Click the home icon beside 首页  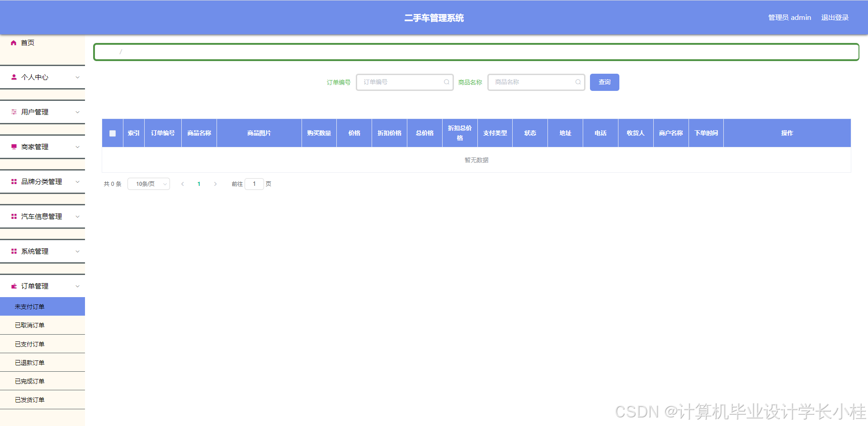14,43
